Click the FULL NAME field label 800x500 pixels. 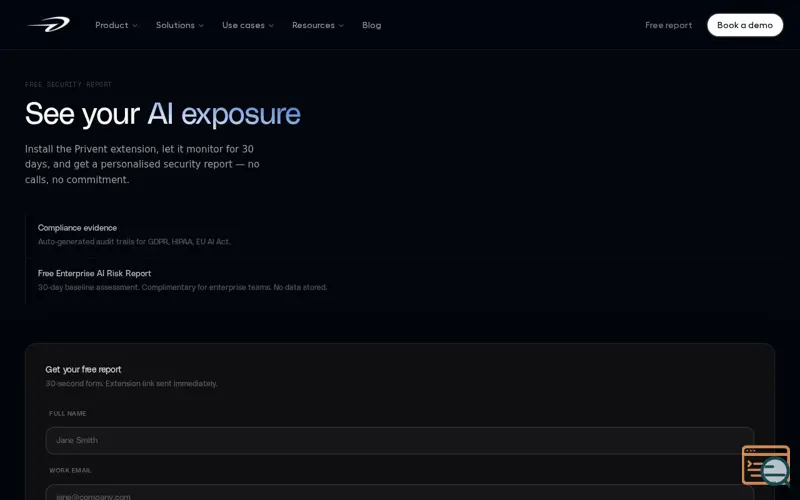(68, 413)
